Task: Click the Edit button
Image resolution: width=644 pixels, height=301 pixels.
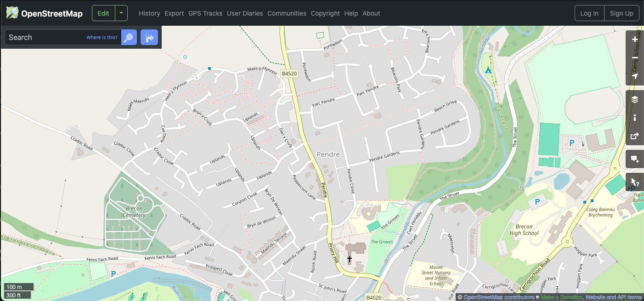Action: click(103, 13)
